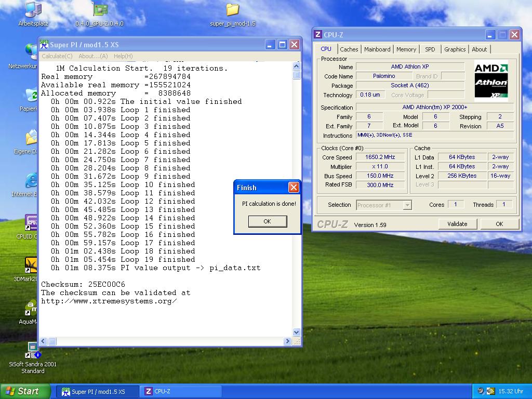Screen dimensions: 532x399
Task: Switch to the SPD tab
Action: 430,49
